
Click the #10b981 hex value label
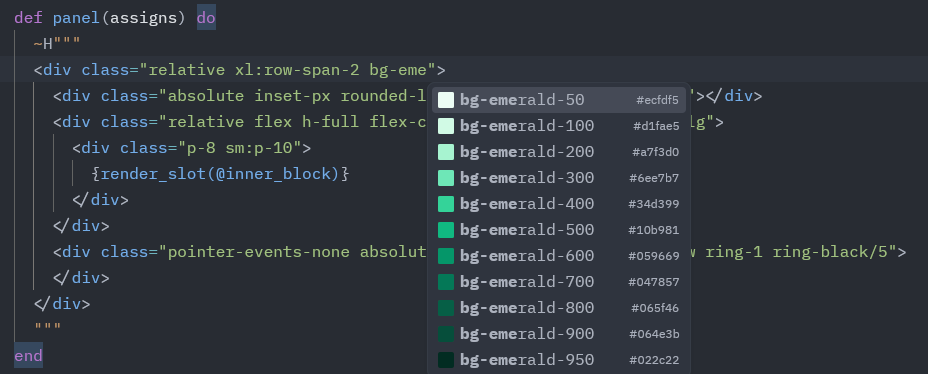pos(653,230)
